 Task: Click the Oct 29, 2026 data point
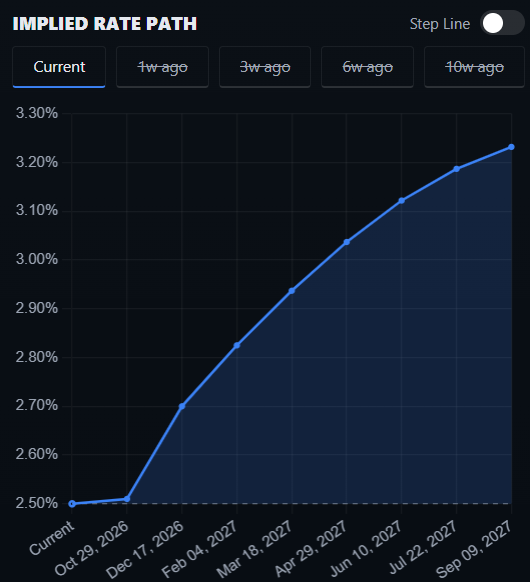pos(127,499)
